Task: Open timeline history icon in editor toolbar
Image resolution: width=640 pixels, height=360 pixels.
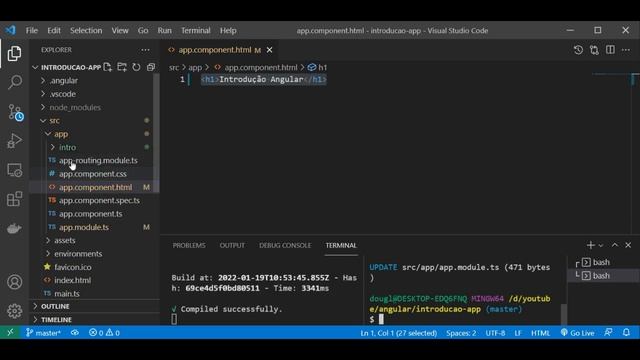Action: (578, 50)
